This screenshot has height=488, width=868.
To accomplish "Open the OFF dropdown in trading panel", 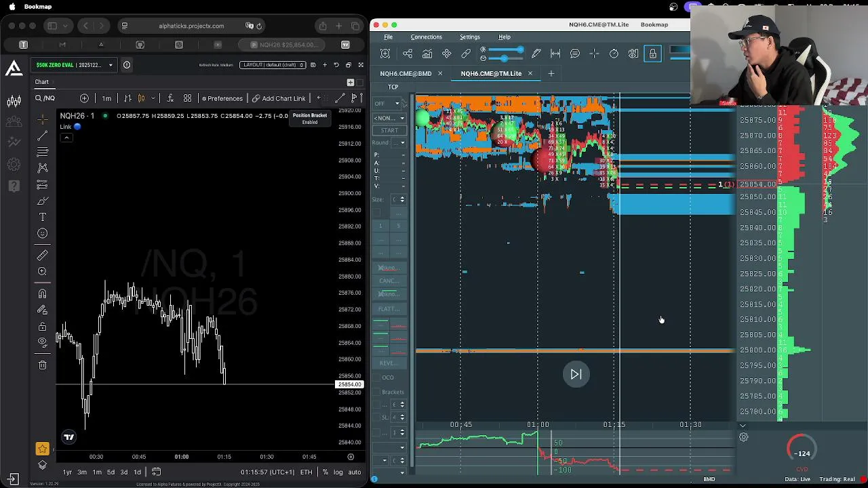I will (389, 104).
